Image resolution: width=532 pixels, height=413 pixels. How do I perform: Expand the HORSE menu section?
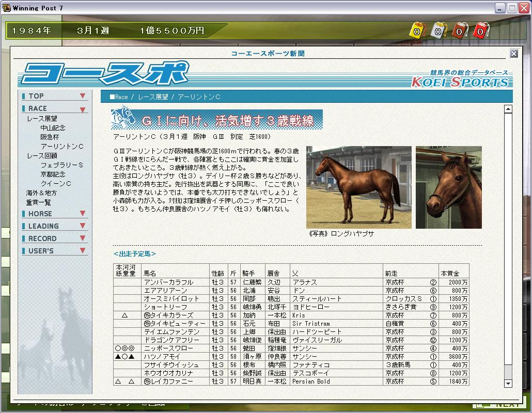[x=54, y=214]
